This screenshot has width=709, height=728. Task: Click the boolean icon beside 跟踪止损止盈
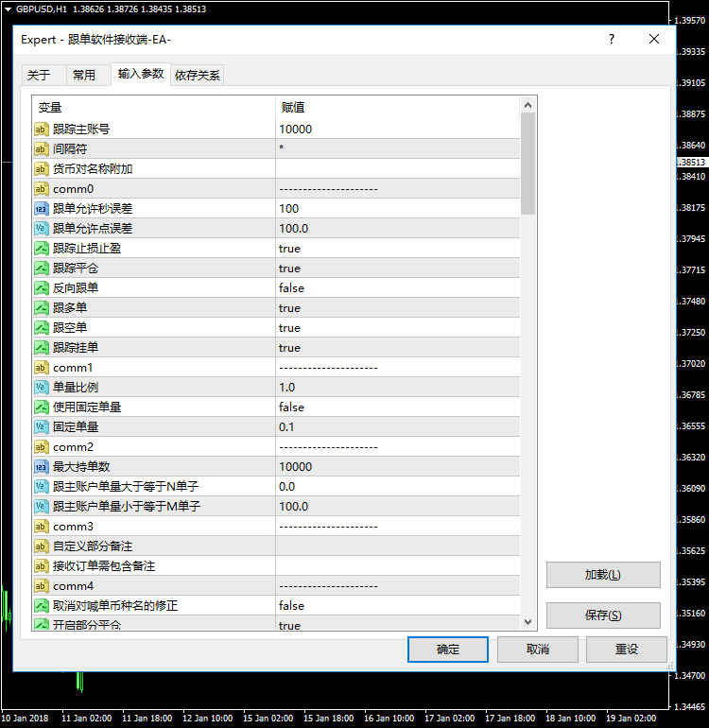tap(42, 249)
